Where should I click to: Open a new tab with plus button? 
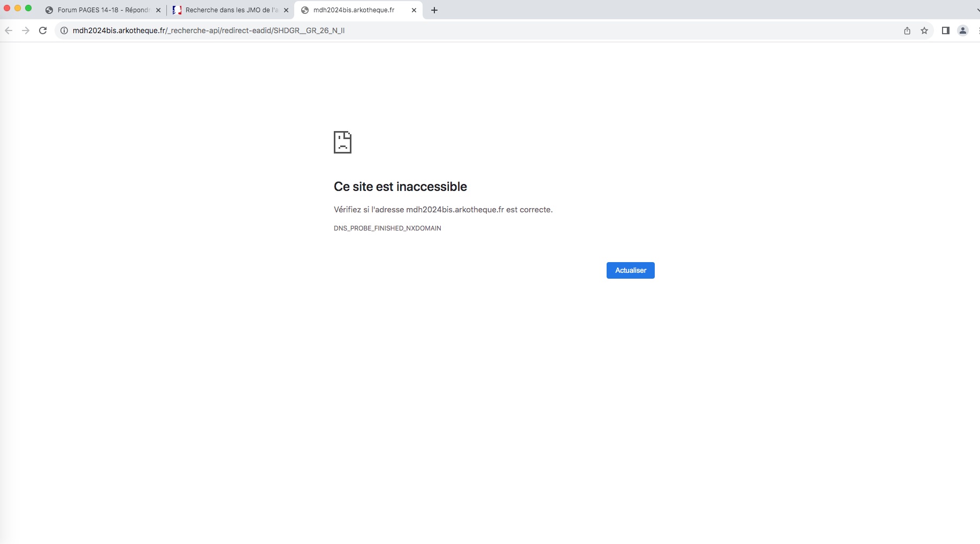pyautogui.click(x=434, y=10)
